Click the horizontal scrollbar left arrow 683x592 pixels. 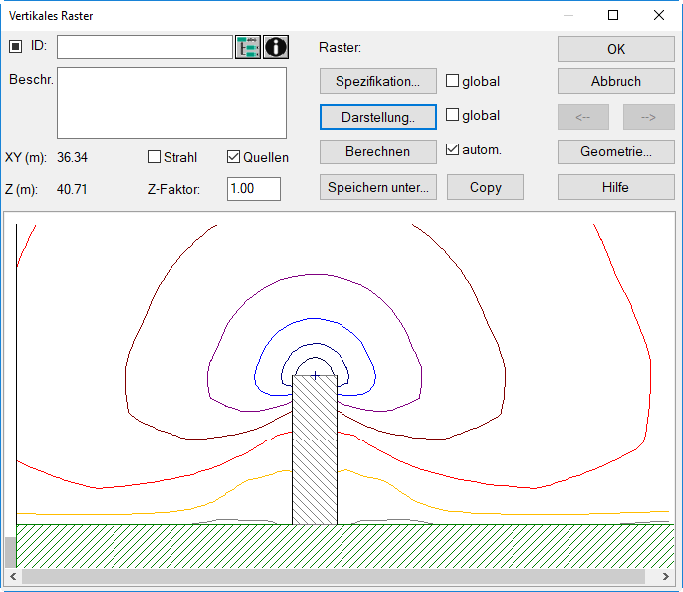pyautogui.click(x=13, y=576)
